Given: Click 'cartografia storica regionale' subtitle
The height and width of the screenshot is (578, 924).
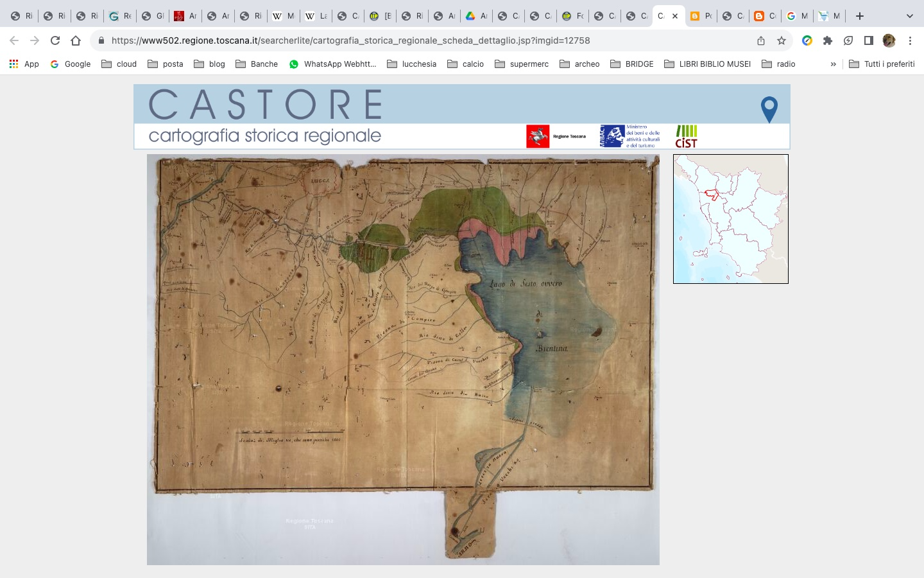Looking at the screenshot, I should pos(265,136).
